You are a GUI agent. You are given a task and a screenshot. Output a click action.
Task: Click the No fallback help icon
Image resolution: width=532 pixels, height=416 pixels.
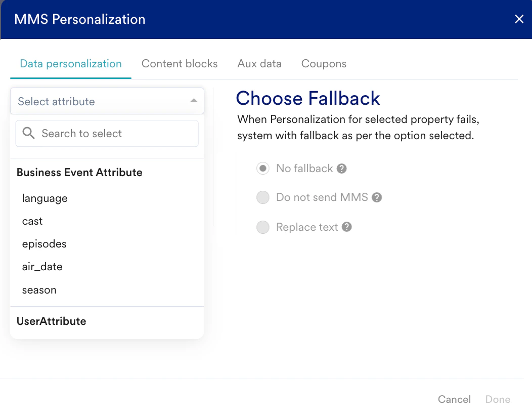point(342,169)
